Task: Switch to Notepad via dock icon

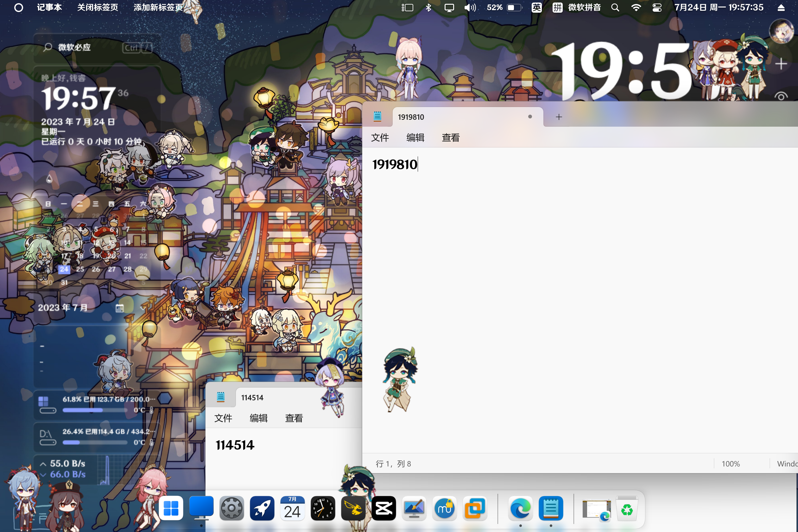Action: (551, 508)
